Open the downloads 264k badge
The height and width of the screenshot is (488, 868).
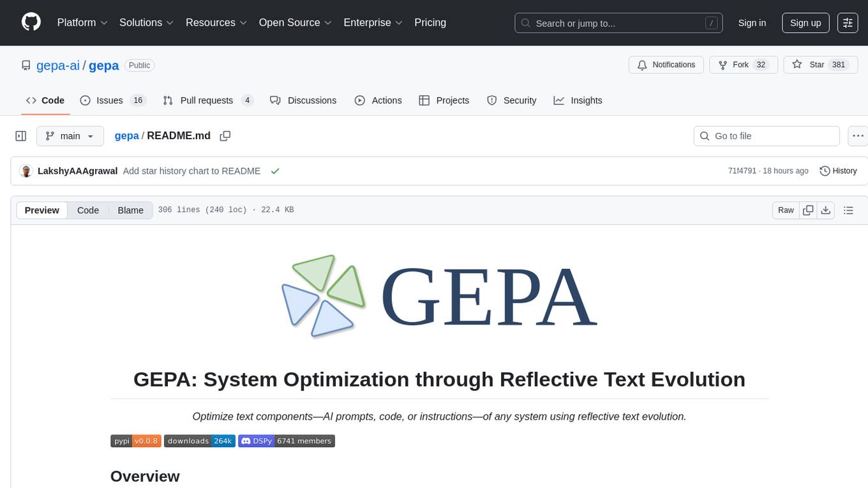[x=200, y=441]
